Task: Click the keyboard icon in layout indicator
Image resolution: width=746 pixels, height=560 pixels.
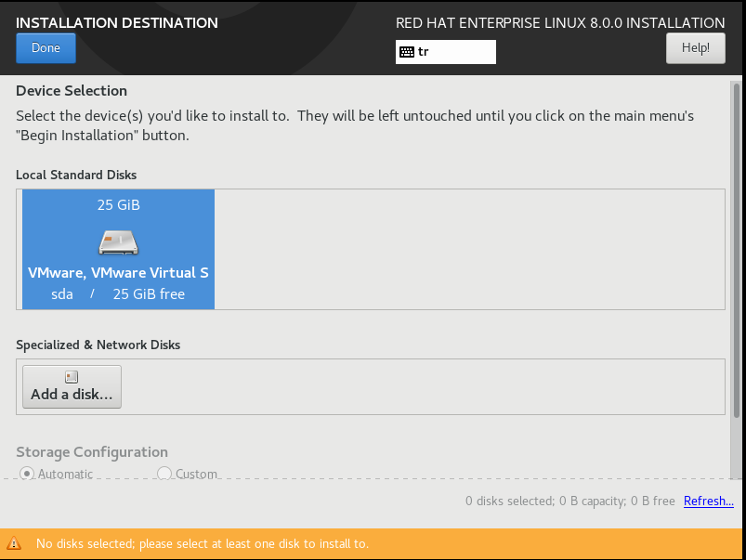Action: point(407,52)
